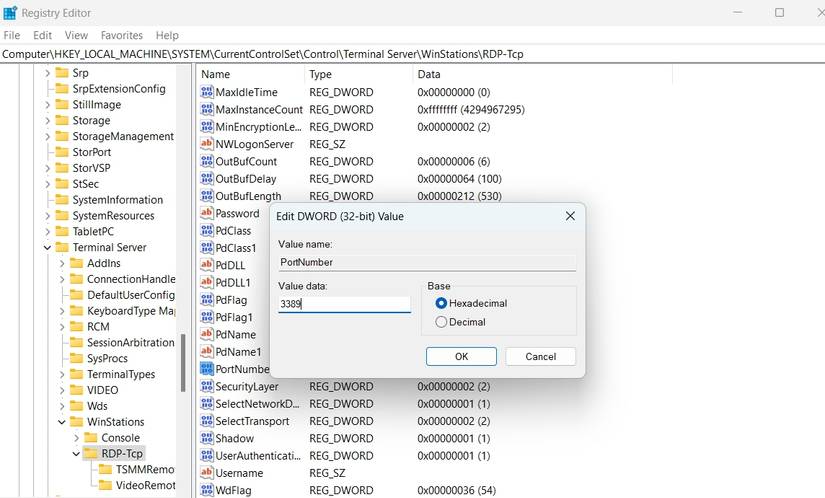The image size is (825, 498).
Task: Click the Console folder icon under WinStations
Action: 91,438
